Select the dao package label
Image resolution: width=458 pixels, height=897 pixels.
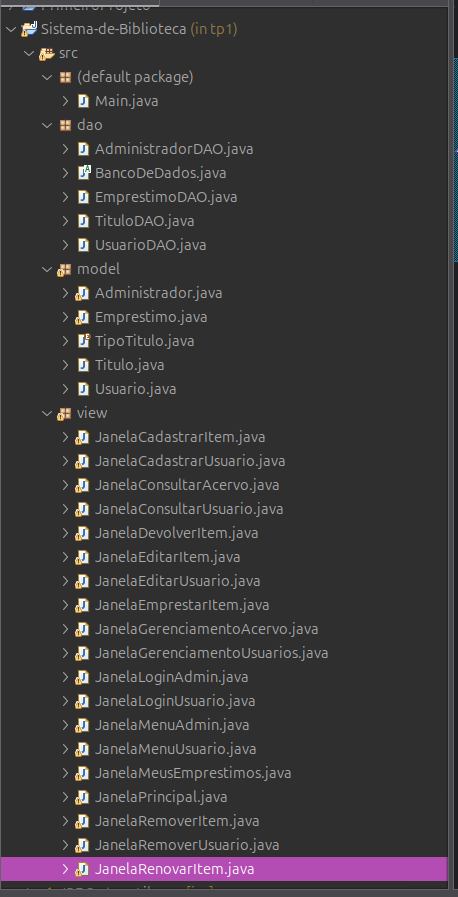click(x=90, y=125)
